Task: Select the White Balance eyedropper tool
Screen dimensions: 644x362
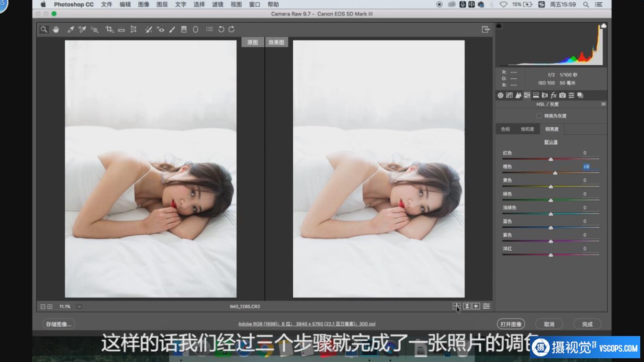Action: point(71,29)
